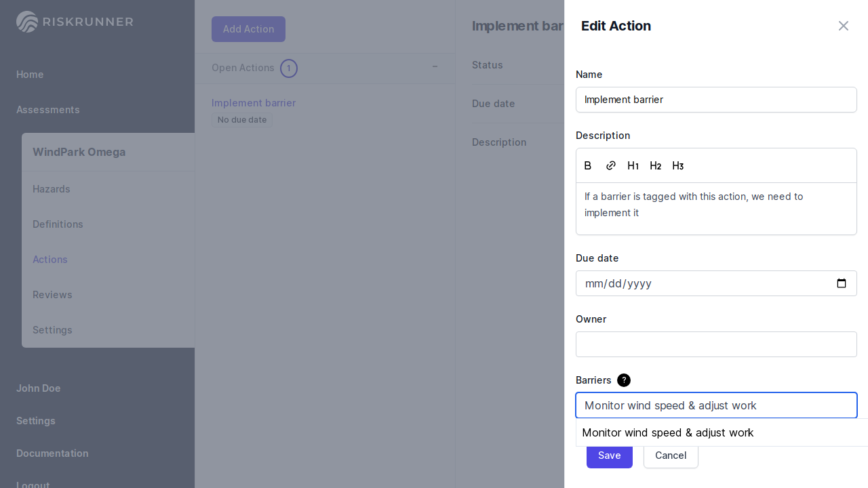Cancel editing the action

[670, 455]
